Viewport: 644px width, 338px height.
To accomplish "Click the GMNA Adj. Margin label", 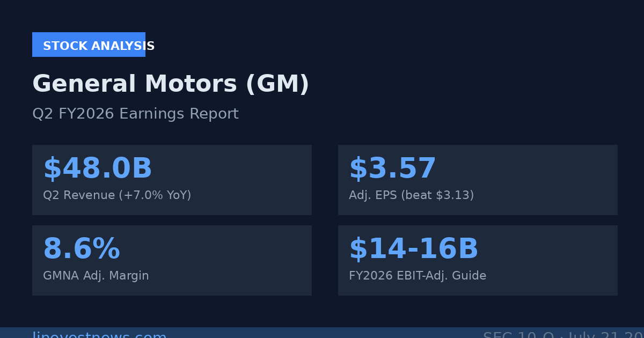I will click(x=96, y=276).
